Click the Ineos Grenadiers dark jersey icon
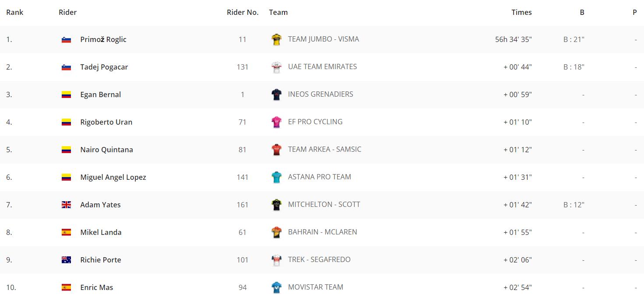Viewport: 644px width, 304px height. coord(276,94)
